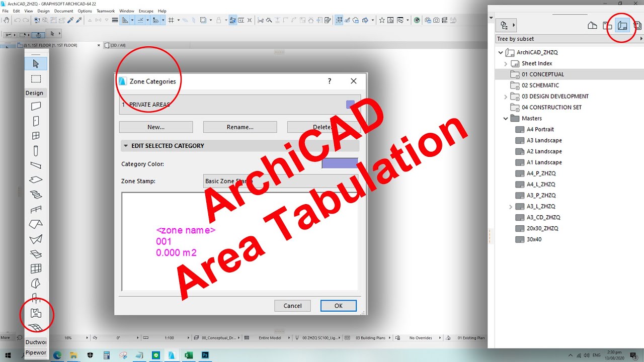Open the Guide Lines dropdown arrow
Image resolution: width=644 pixels, height=362 pixels.
coord(132,20)
